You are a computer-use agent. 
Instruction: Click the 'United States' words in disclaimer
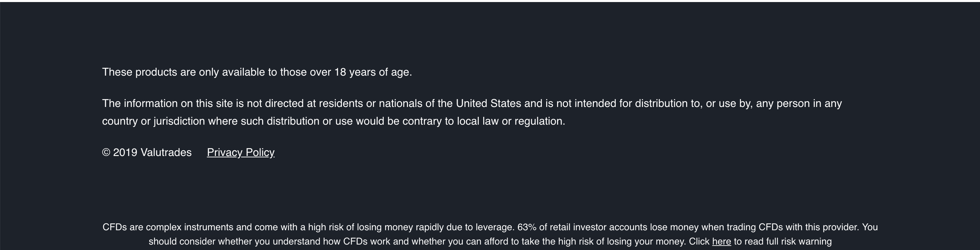pos(488,104)
